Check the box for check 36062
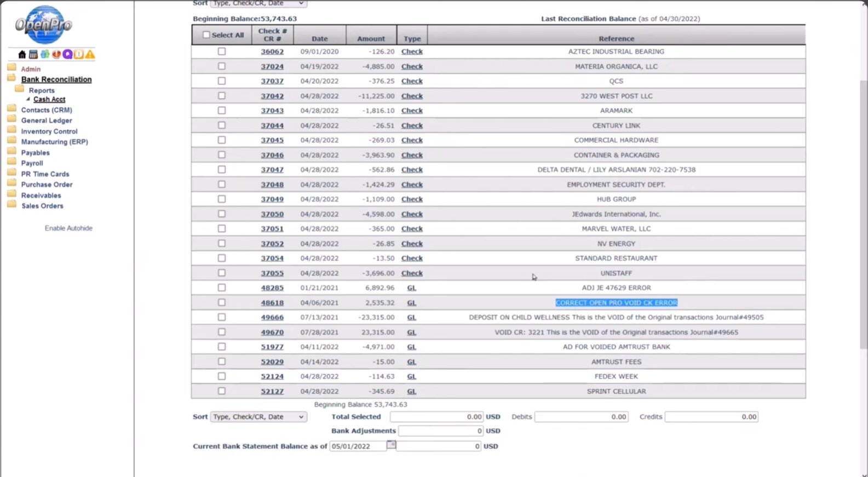 222,51
